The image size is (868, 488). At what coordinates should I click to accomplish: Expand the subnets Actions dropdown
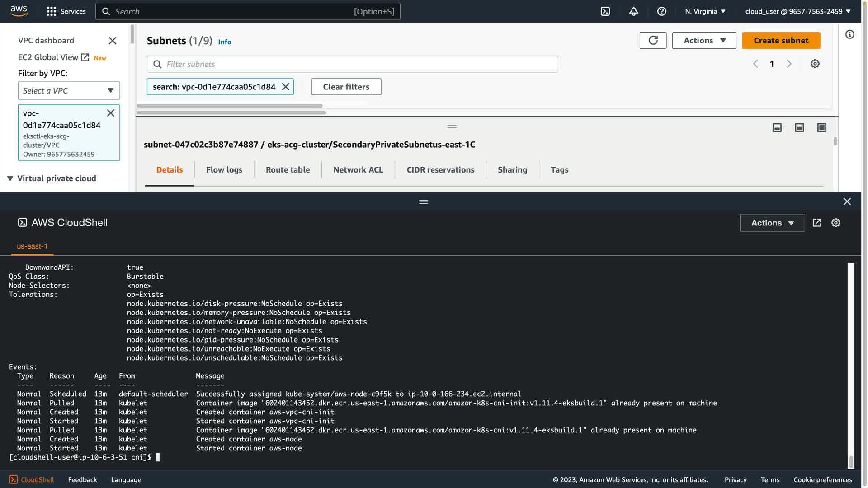pos(704,40)
